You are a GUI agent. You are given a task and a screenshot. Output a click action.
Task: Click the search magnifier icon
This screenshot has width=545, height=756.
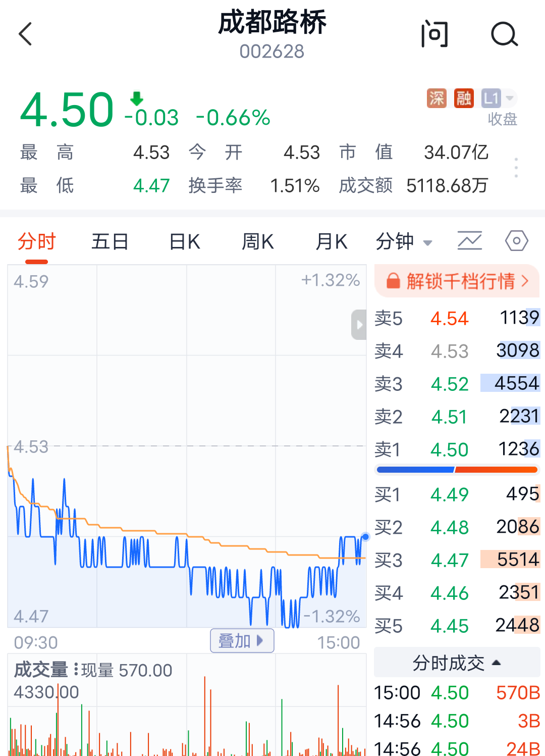click(504, 34)
